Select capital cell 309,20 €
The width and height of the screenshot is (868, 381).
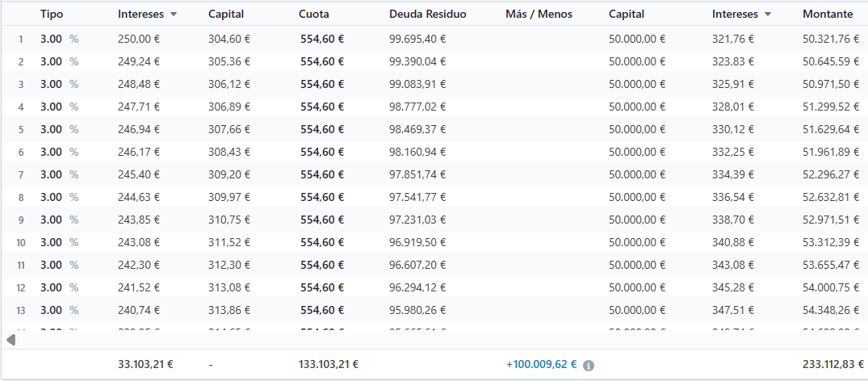[x=229, y=174]
